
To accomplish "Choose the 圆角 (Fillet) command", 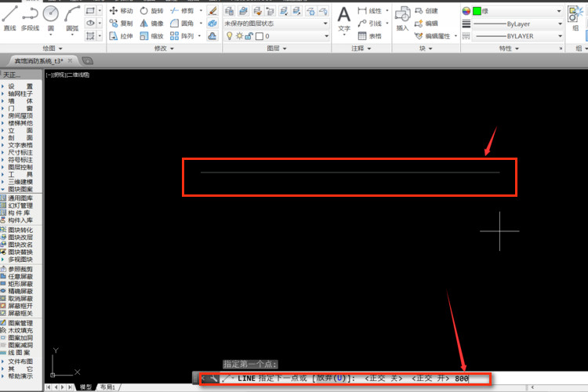I will tap(182, 24).
